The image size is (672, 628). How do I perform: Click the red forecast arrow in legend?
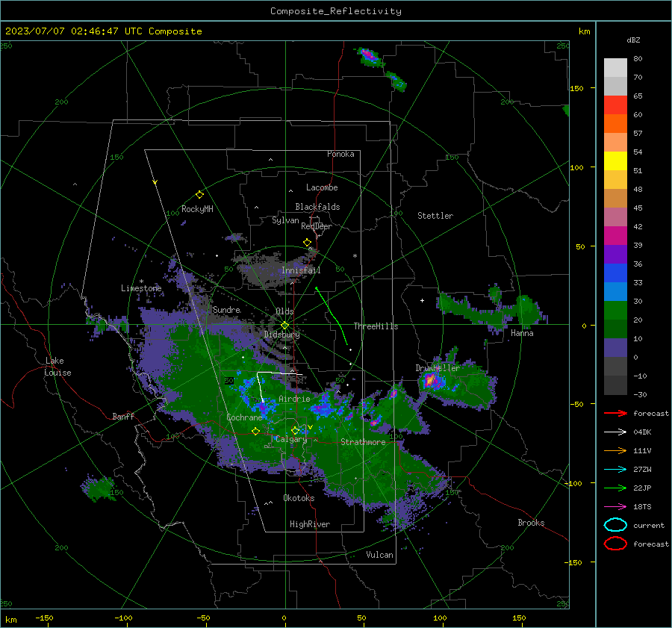pos(615,413)
